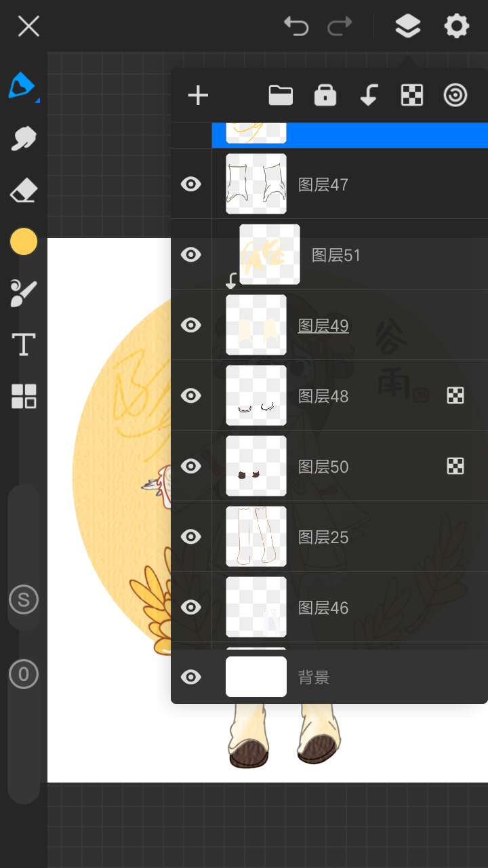This screenshot has width=488, height=868.
Task: Open the fill and shape tool
Action: pyautogui.click(x=24, y=294)
